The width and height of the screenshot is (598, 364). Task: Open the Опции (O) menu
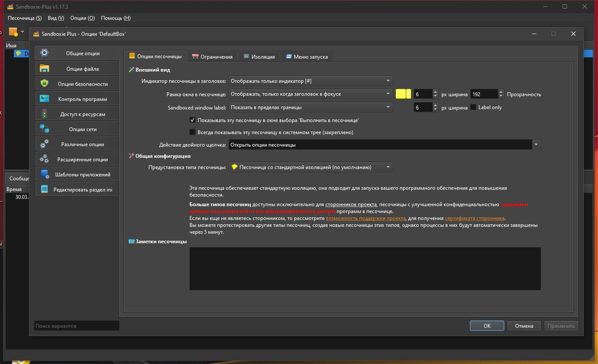[x=83, y=18]
